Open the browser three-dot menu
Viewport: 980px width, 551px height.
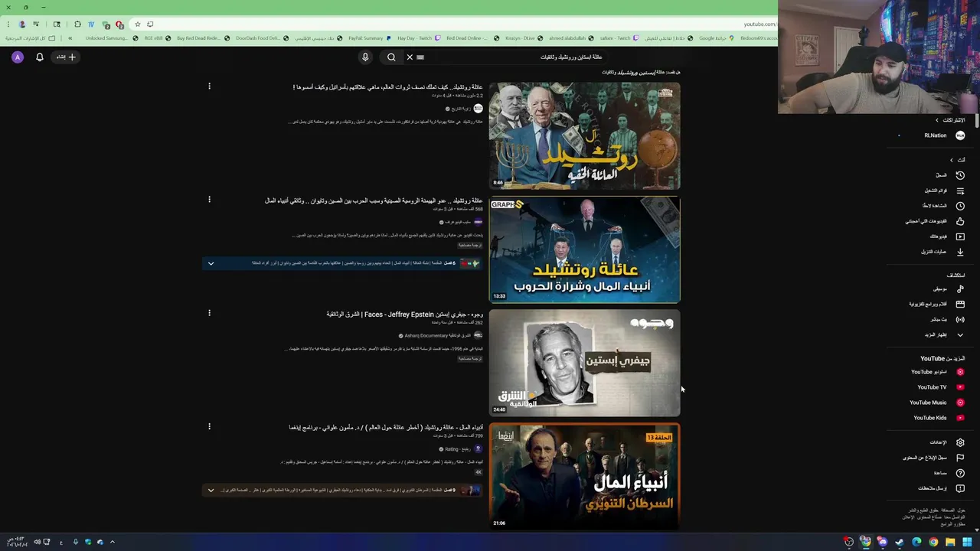[8, 24]
